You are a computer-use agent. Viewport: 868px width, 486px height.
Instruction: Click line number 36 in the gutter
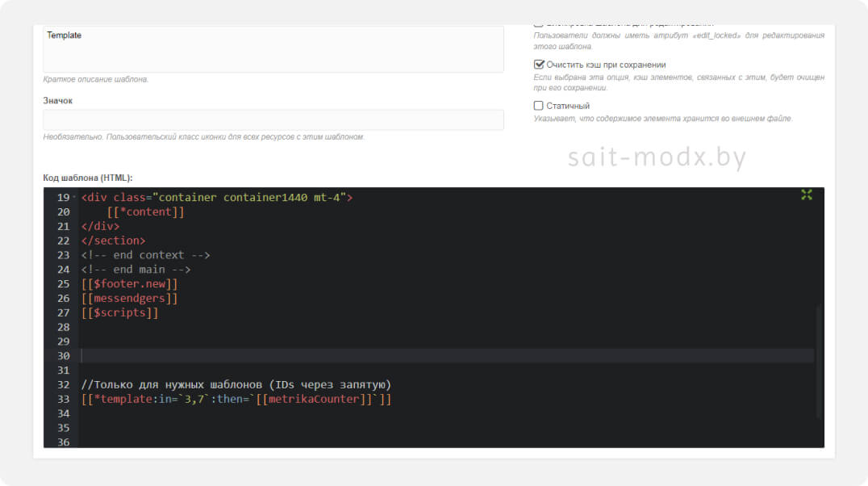63,442
